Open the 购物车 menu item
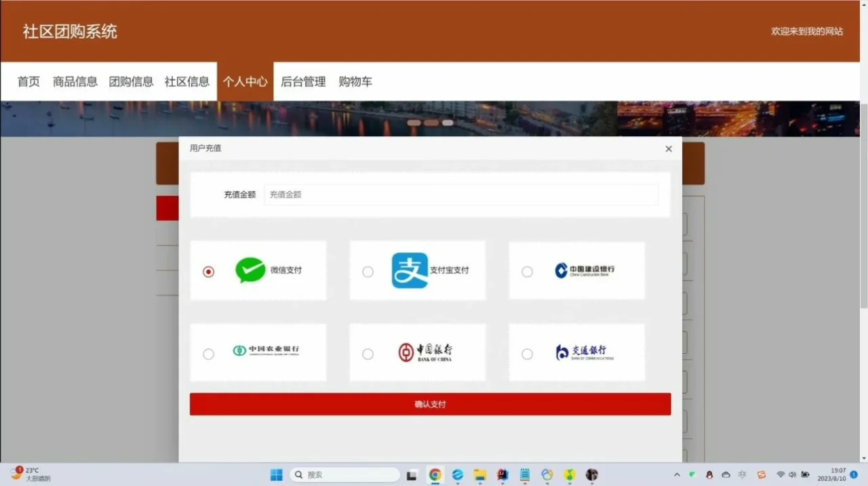This screenshot has width=868, height=486. pos(355,81)
